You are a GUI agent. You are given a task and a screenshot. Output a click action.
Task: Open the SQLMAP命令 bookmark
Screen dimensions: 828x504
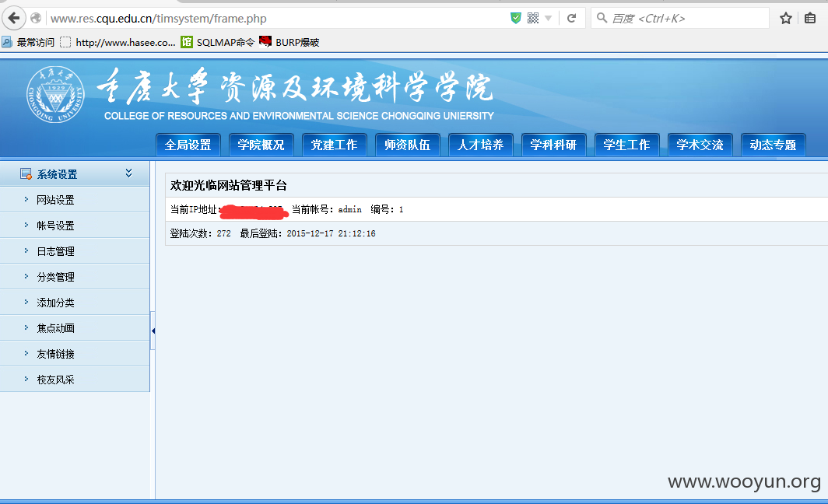[218, 42]
